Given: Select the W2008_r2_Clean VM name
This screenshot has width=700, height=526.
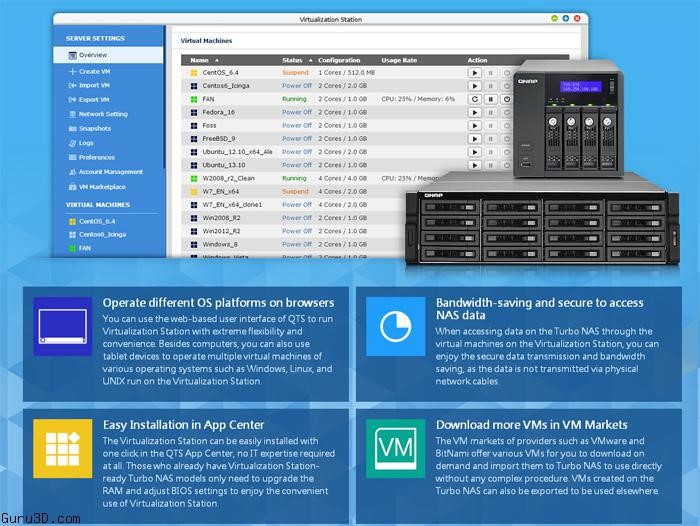Looking at the screenshot, I should (x=228, y=178).
